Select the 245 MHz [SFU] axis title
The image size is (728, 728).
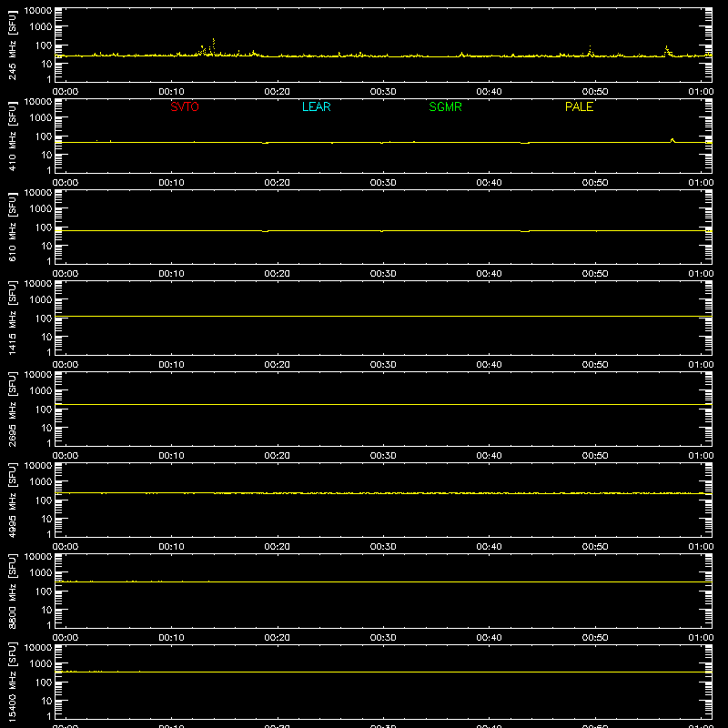pos(12,45)
